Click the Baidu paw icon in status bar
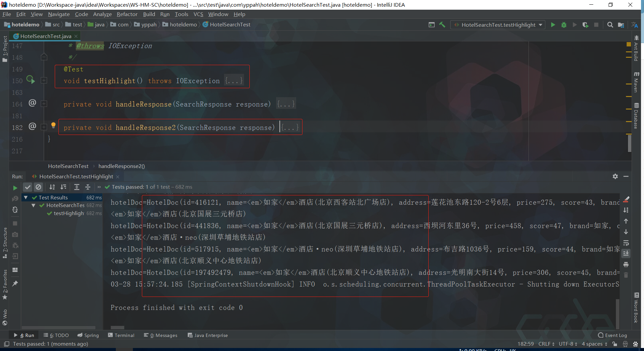This screenshot has height=351, width=644. click(x=635, y=344)
